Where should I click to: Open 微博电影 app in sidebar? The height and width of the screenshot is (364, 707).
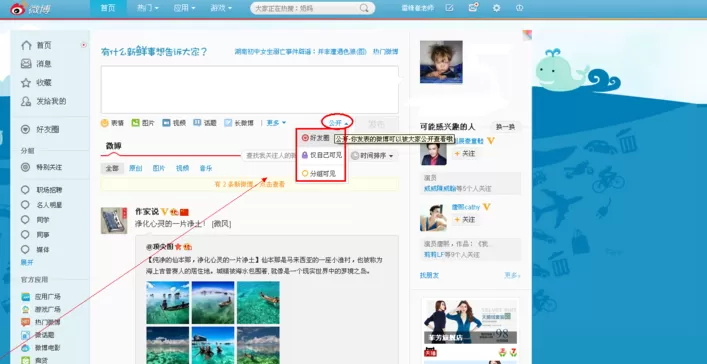[x=41, y=348]
